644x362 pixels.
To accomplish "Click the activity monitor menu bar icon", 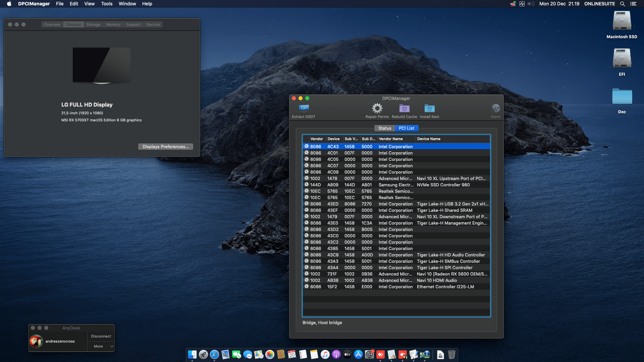I will point(522,4).
